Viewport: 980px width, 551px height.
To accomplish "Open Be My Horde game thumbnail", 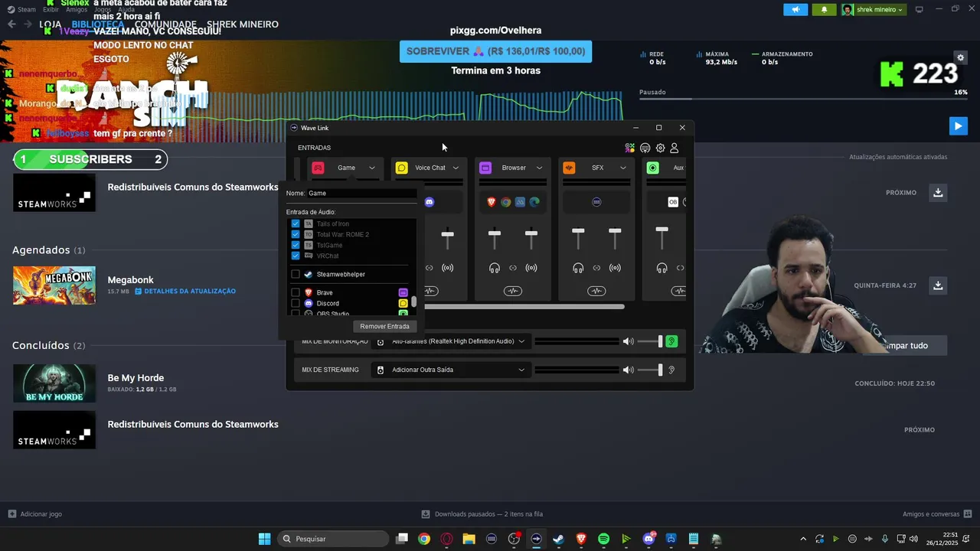I will [54, 383].
